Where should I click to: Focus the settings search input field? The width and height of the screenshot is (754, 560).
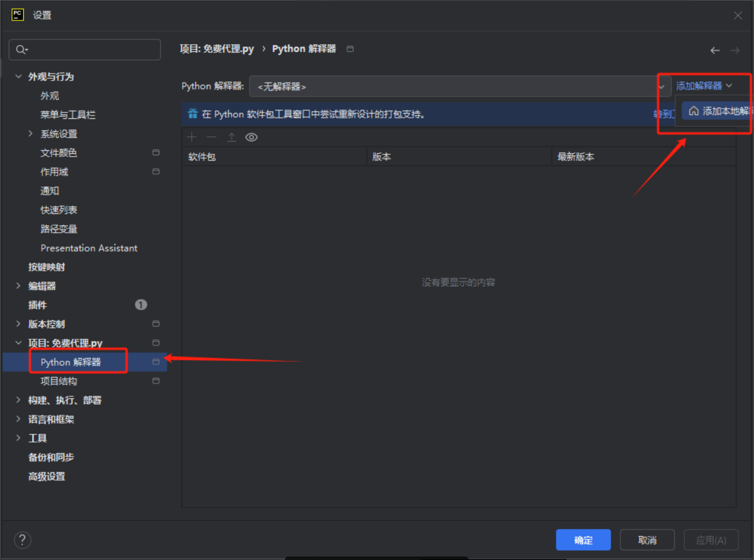point(85,49)
